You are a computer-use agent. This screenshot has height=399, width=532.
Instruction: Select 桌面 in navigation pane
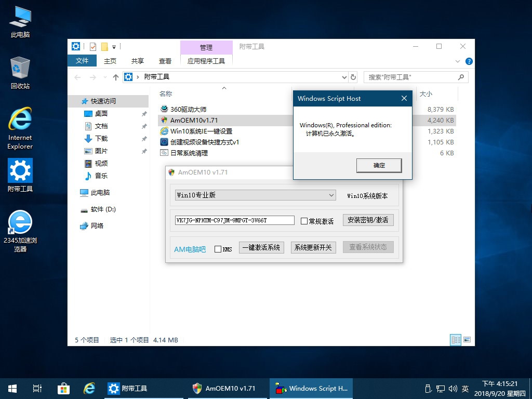tap(101, 114)
